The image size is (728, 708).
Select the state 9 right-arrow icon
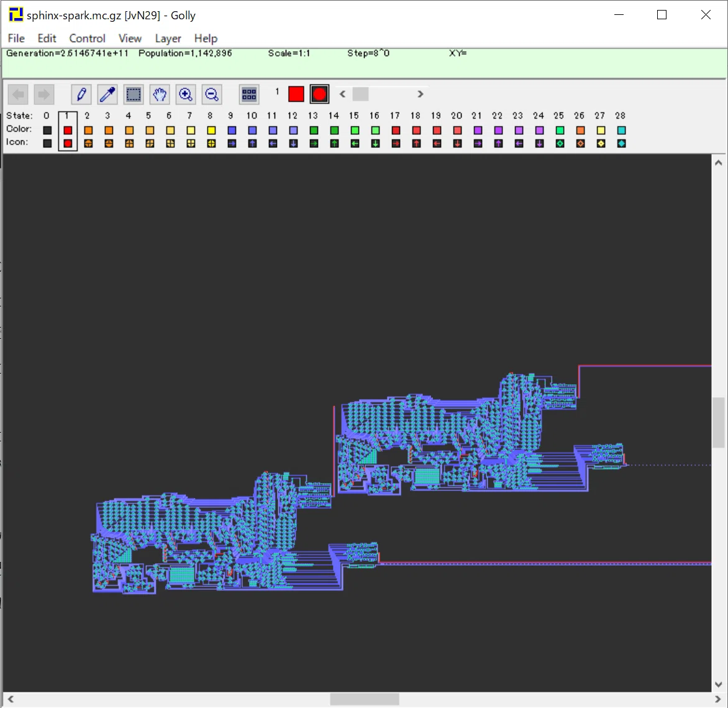point(232,144)
